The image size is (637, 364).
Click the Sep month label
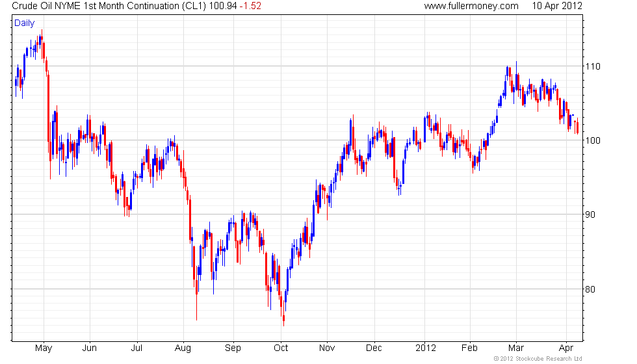[233, 348]
